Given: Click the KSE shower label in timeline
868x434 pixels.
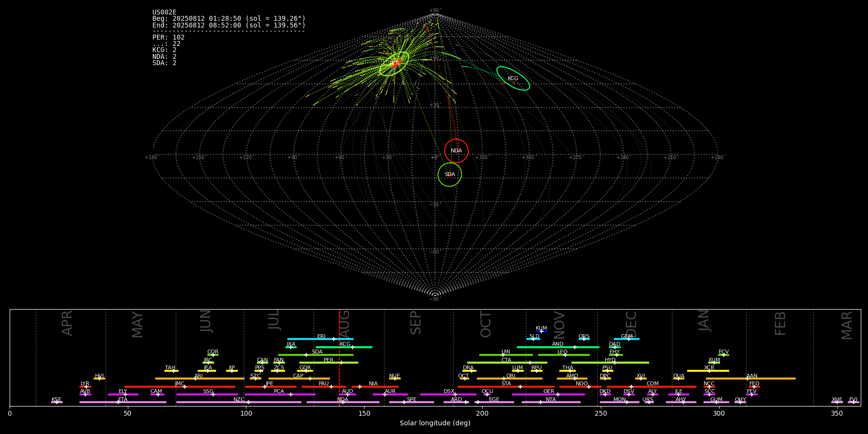Looking at the screenshot, I should (56, 400).
